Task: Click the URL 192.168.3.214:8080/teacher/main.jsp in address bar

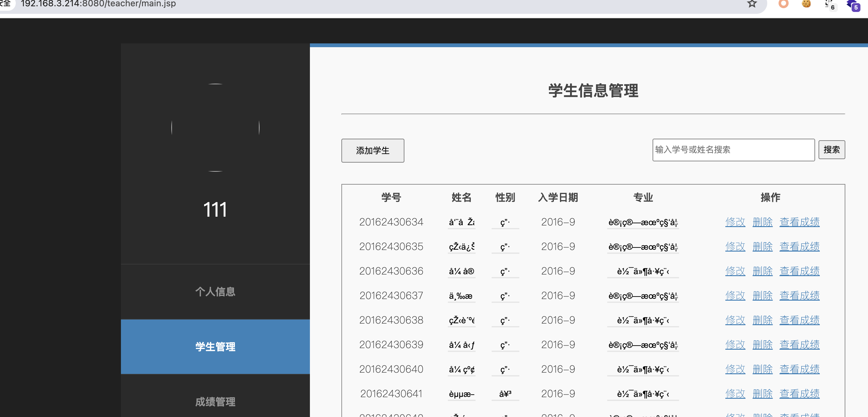Action: click(x=98, y=4)
